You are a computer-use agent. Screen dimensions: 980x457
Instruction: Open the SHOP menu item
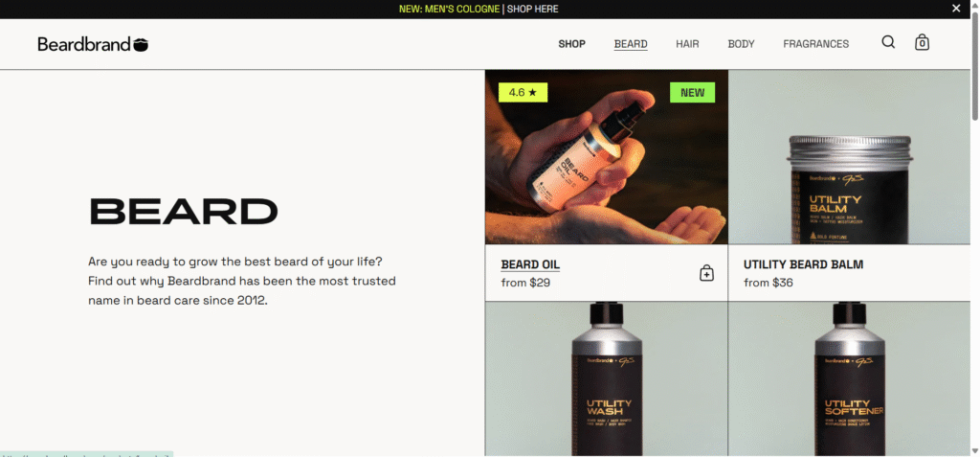tap(572, 44)
